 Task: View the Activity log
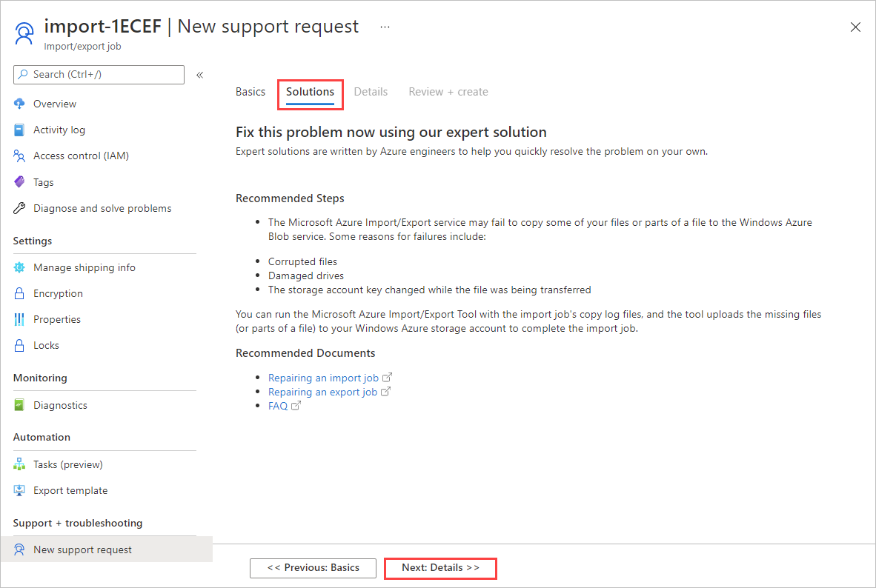click(59, 130)
